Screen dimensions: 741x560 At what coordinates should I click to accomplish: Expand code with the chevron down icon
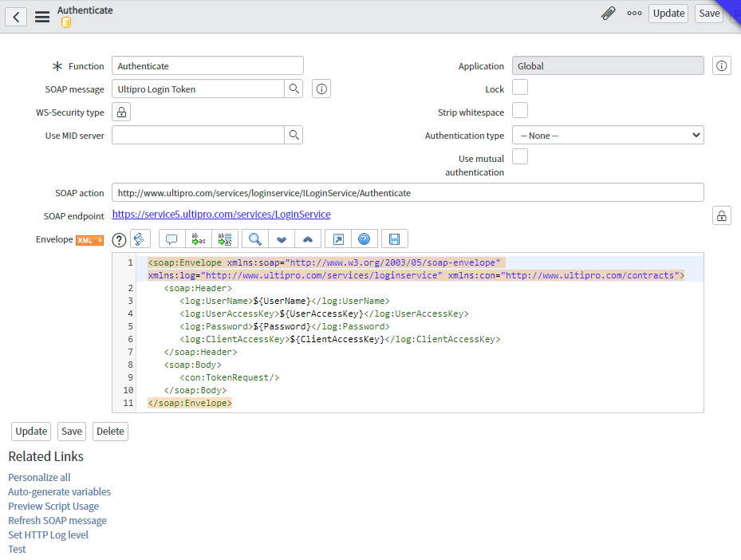tap(282, 239)
